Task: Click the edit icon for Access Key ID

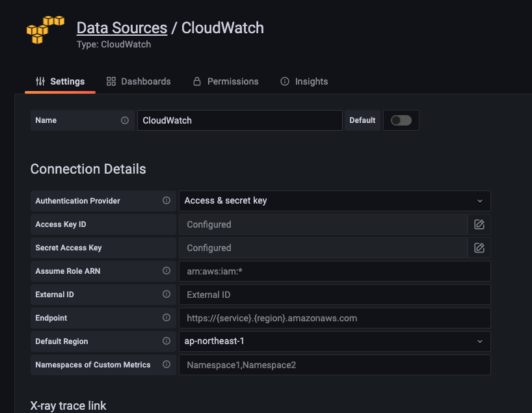Action: pos(479,224)
